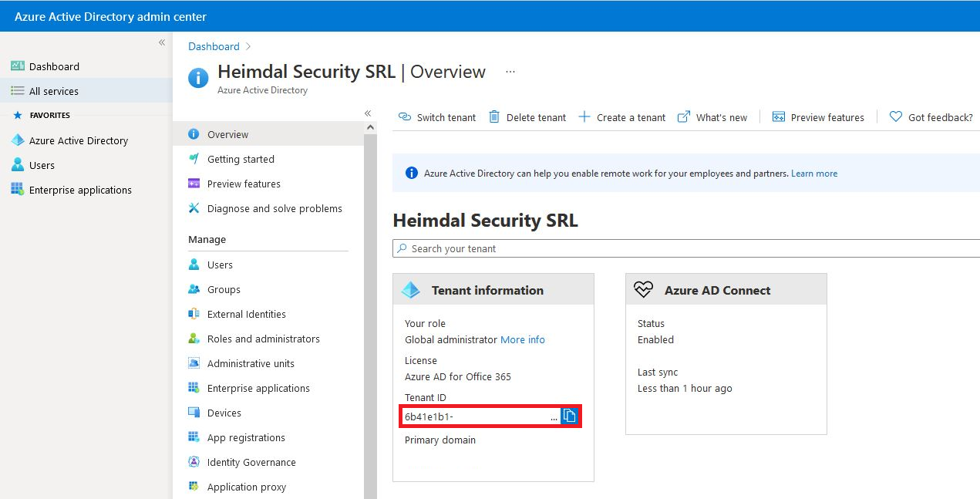
Task: Copy the Tenant ID to clipboard
Action: pyautogui.click(x=570, y=416)
